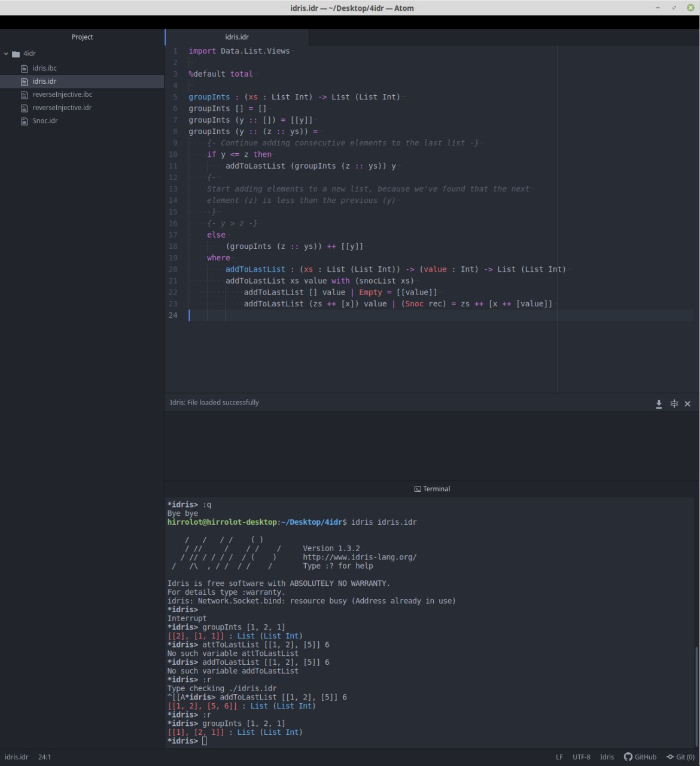The image size is (700, 766).
Task: Click the file icon beside reverseInjective.idr
Action: tap(25, 108)
